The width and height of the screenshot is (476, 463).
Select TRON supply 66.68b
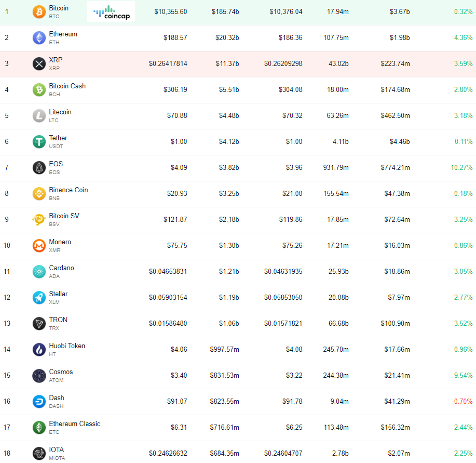click(x=338, y=324)
